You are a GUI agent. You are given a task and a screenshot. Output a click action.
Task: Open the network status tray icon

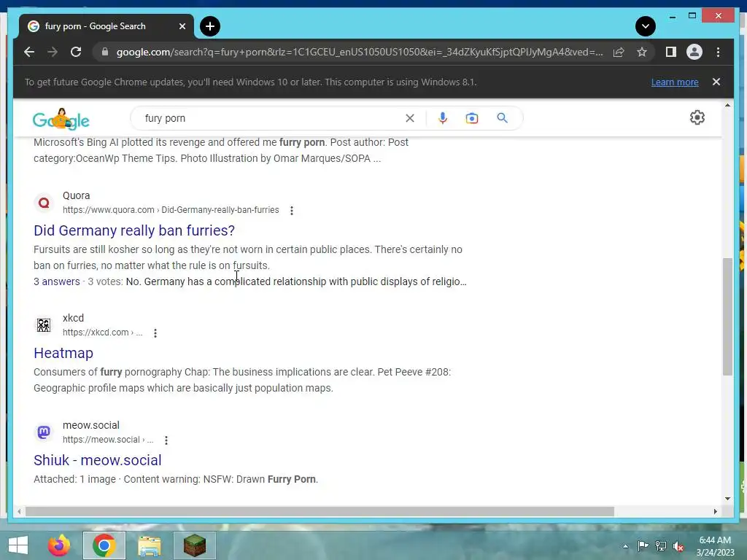click(x=661, y=546)
